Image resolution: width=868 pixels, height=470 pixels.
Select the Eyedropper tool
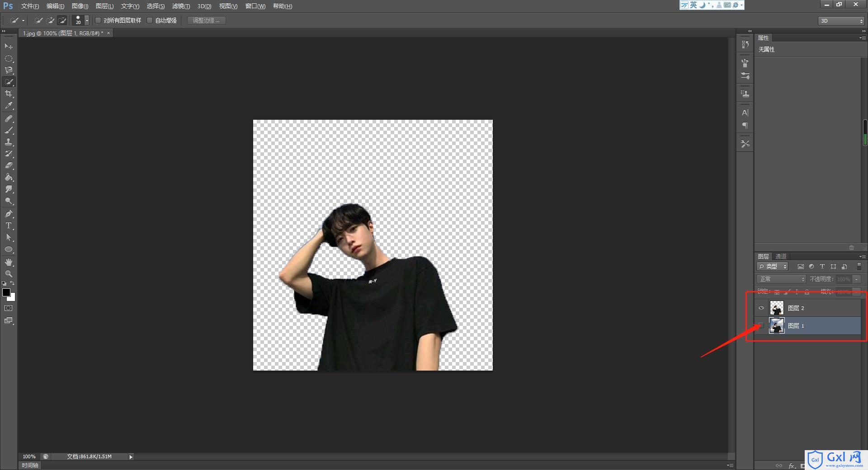tap(9, 105)
